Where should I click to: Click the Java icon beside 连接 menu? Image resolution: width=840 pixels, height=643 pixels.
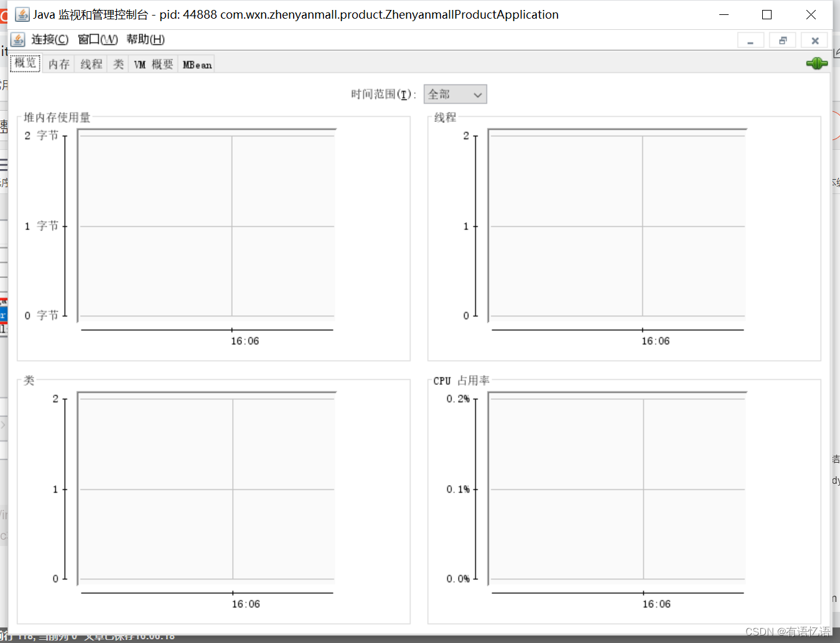pos(18,40)
